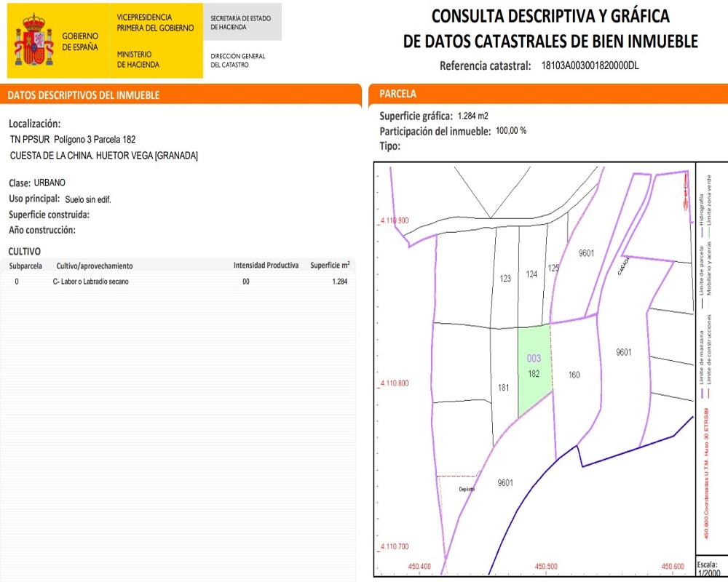This screenshot has width=728, height=582.
Task: Click parcel 160 on the map
Action: pos(574,375)
